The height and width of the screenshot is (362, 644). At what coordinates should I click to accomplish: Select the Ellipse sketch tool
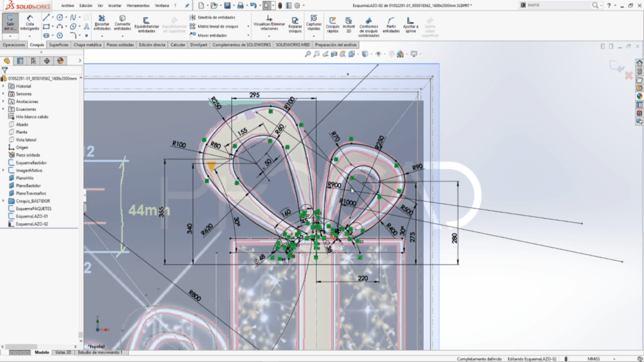(73, 26)
